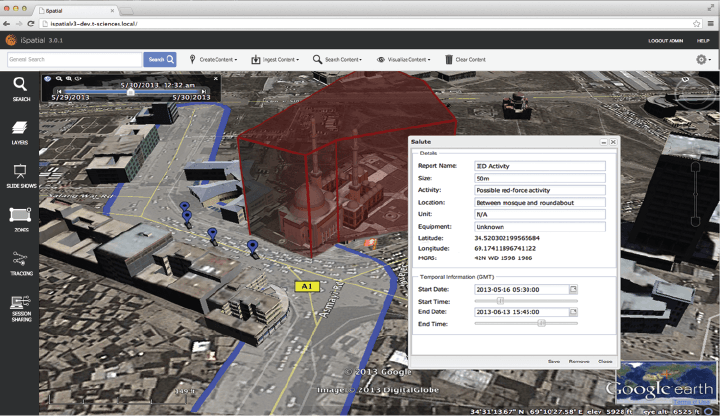Click the Logout Admin link

coord(665,40)
